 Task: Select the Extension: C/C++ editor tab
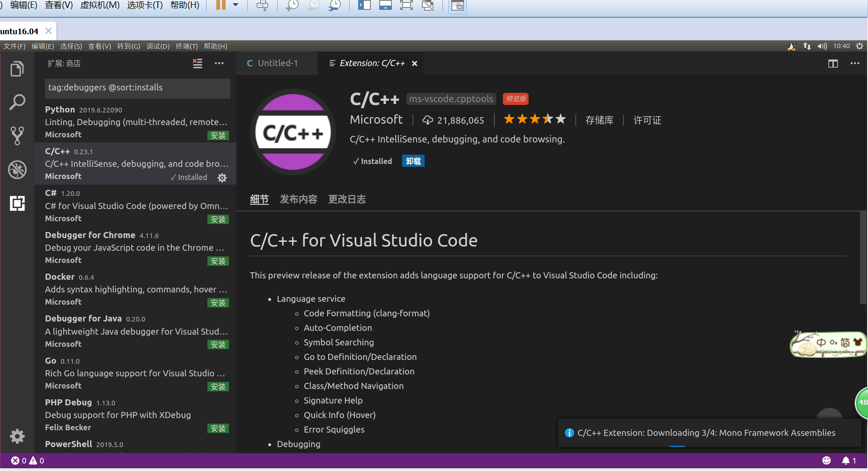(x=371, y=63)
